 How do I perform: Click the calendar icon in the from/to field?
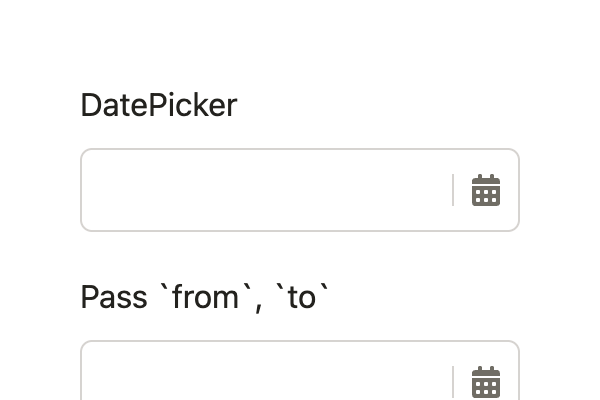pos(486,382)
